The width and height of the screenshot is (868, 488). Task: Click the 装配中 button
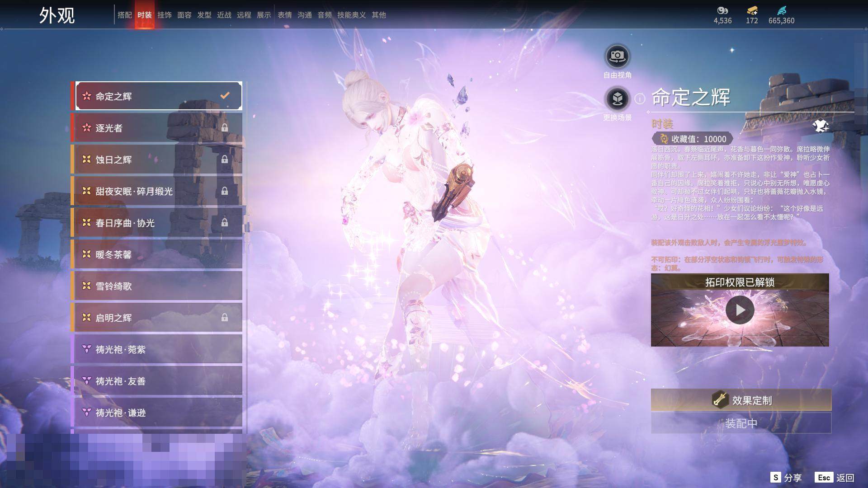click(x=741, y=423)
